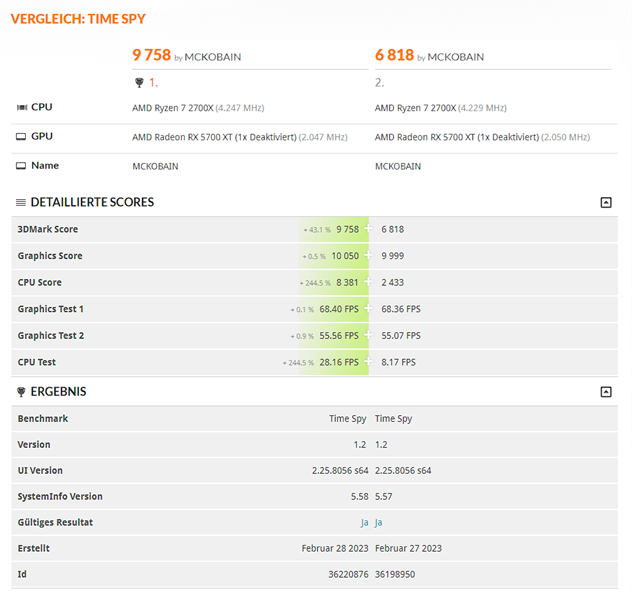Click the plus icon in Graphics Test 1 row
The image size is (632, 593).
(x=368, y=308)
